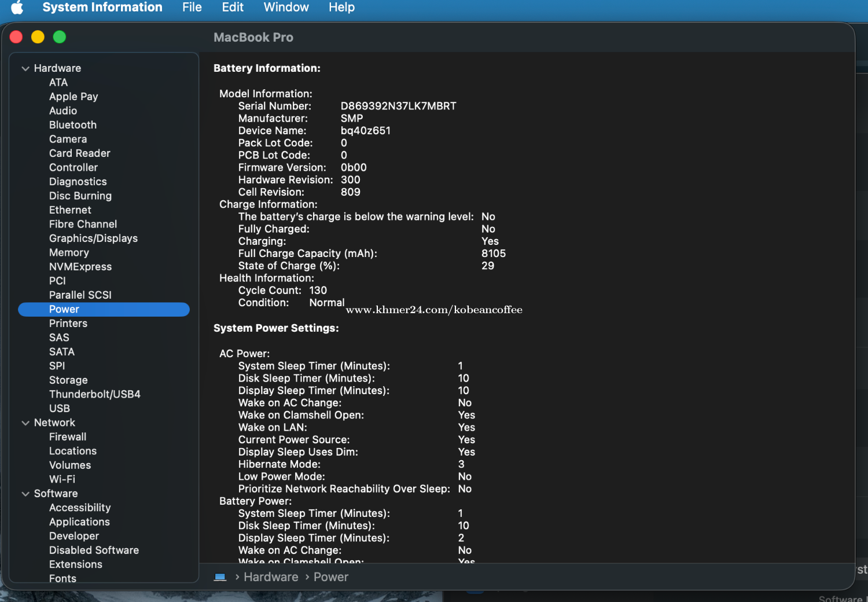Collapse the Network section chevron

click(25, 423)
